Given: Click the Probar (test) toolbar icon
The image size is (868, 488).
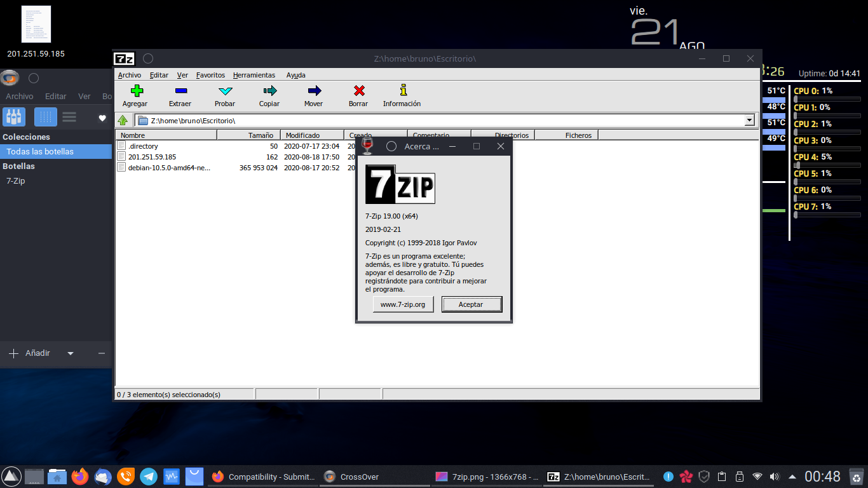Looking at the screenshot, I should (225, 91).
